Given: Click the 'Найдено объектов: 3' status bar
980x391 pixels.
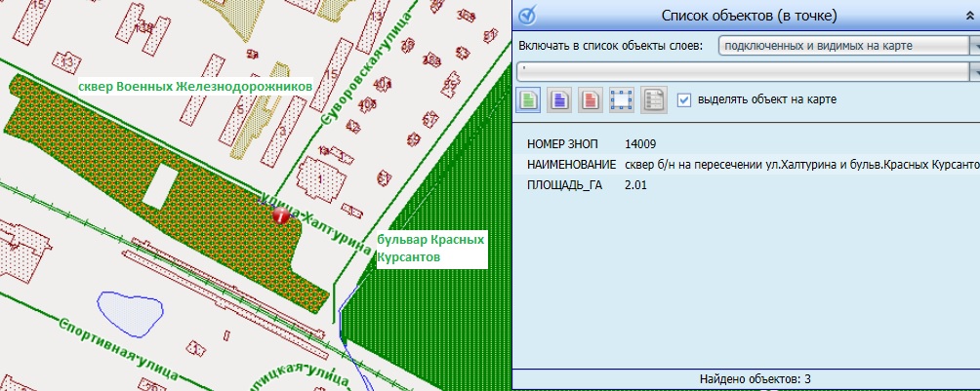Looking at the screenshot, I should [746, 379].
